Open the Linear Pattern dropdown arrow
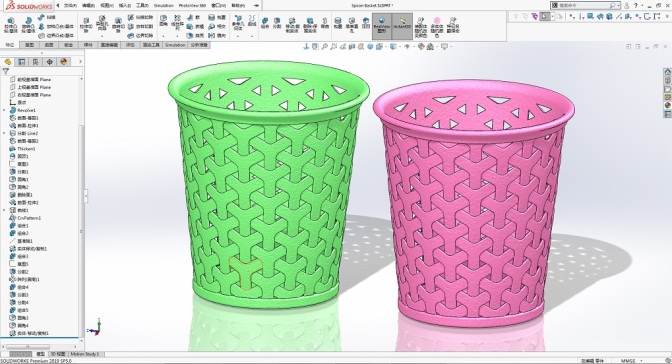This screenshot has width=672, height=364. [x=177, y=36]
